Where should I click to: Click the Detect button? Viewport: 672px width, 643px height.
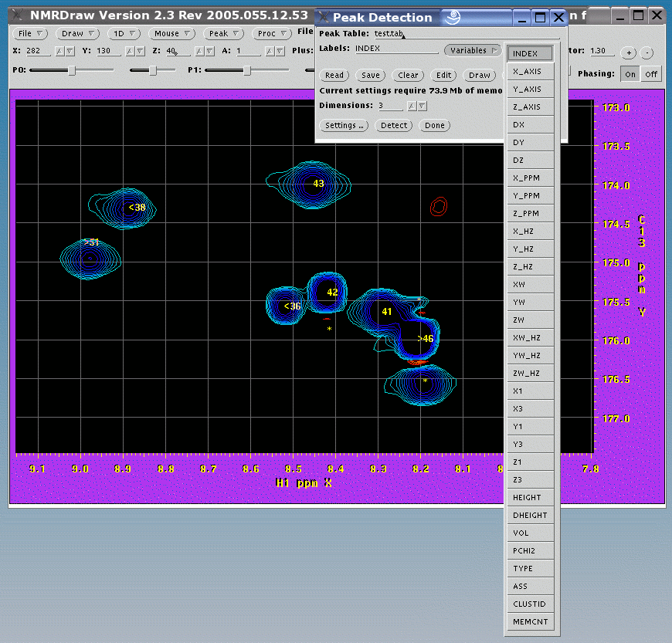pos(394,126)
